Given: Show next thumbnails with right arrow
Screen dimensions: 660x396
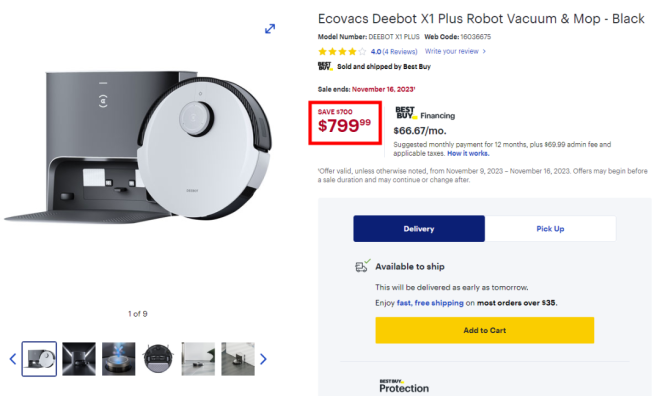Looking at the screenshot, I should [x=263, y=359].
